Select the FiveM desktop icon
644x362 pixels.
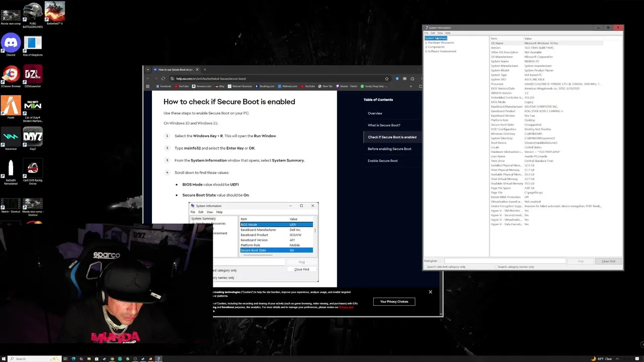(x=11, y=107)
